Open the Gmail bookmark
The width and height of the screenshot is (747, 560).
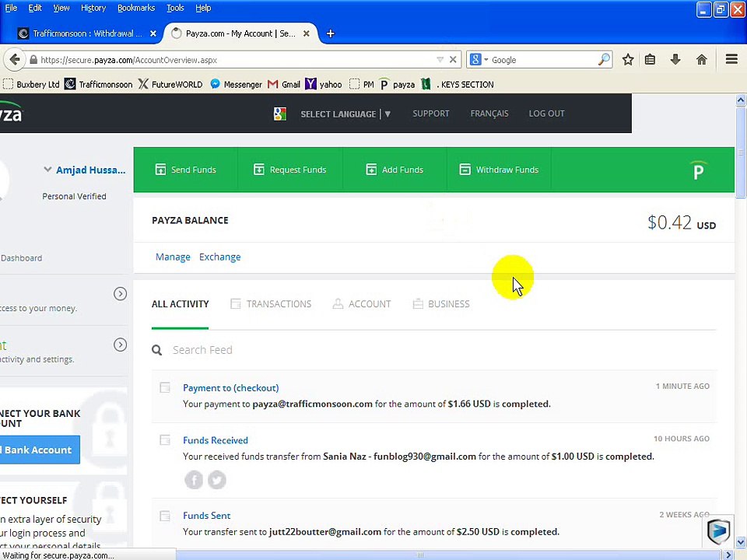284,84
